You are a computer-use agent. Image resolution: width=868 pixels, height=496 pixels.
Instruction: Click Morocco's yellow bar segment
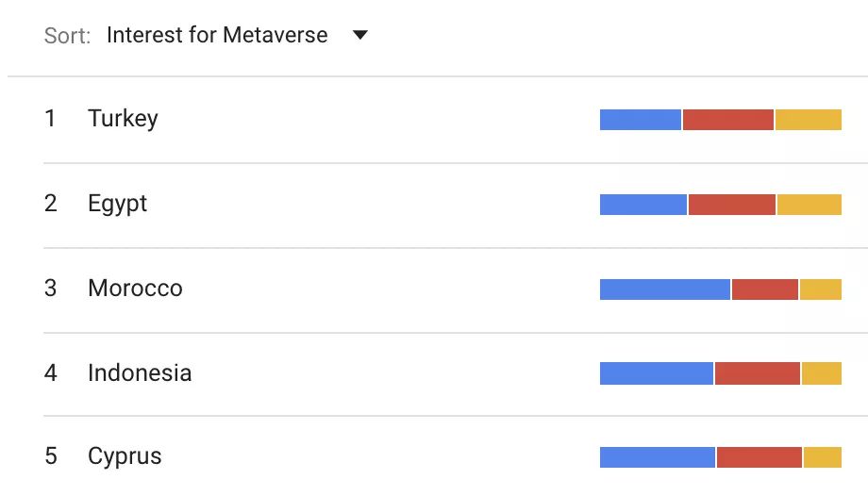click(821, 289)
